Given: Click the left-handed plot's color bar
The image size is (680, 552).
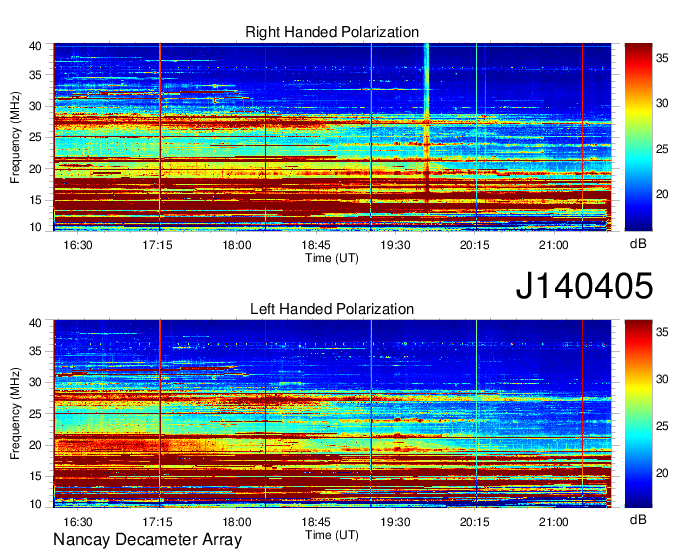Looking at the screenshot, I should (638, 414).
